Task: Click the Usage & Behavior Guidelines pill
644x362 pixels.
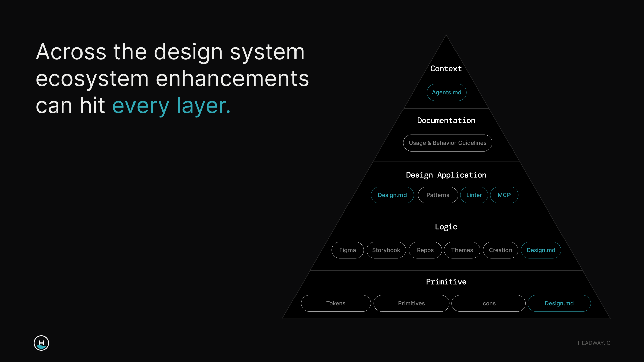Action: pyautogui.click(x=447, y=143)
